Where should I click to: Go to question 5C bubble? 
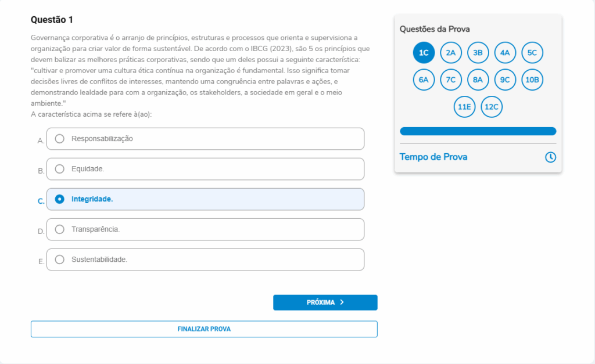[x=532, y=53]
